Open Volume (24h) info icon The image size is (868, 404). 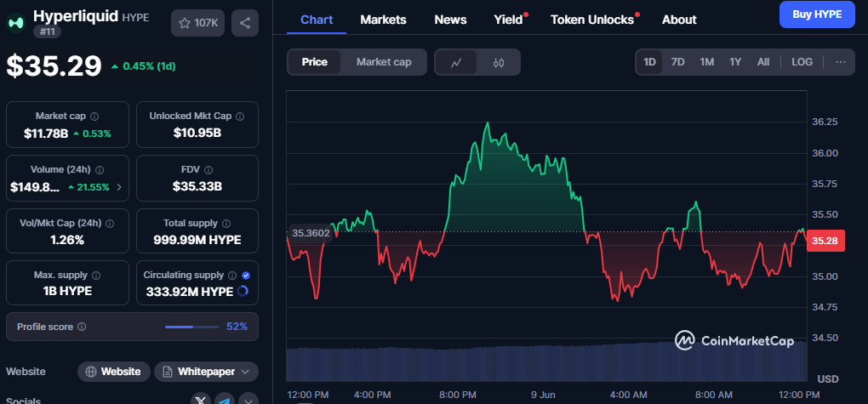click(x=100, y=170)
